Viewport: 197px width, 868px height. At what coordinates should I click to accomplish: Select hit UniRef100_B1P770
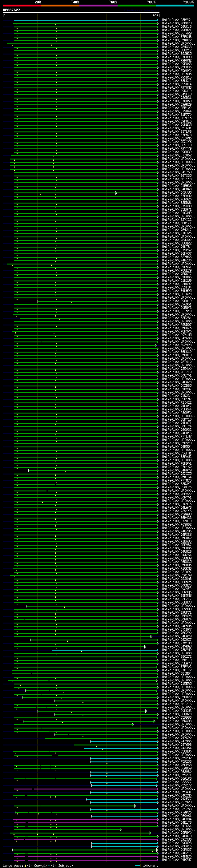(x=176, y=115)
